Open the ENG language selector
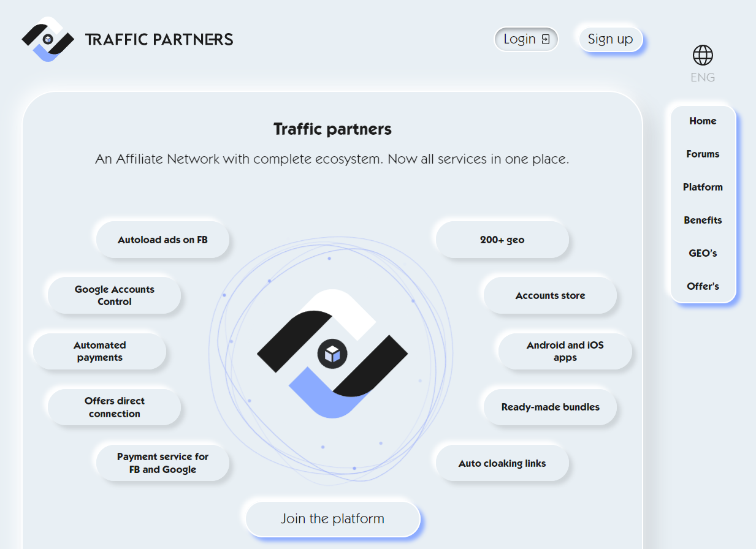 click(x=702, y=77)
